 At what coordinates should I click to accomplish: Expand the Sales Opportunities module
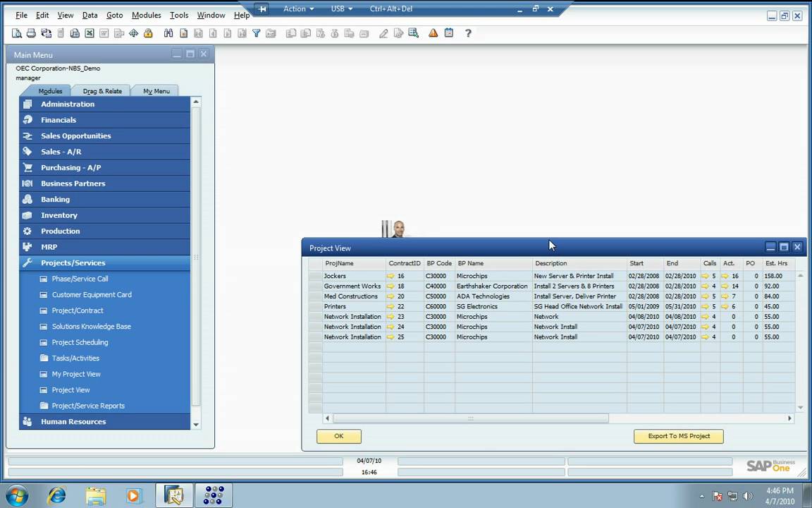tap(104, 135)
